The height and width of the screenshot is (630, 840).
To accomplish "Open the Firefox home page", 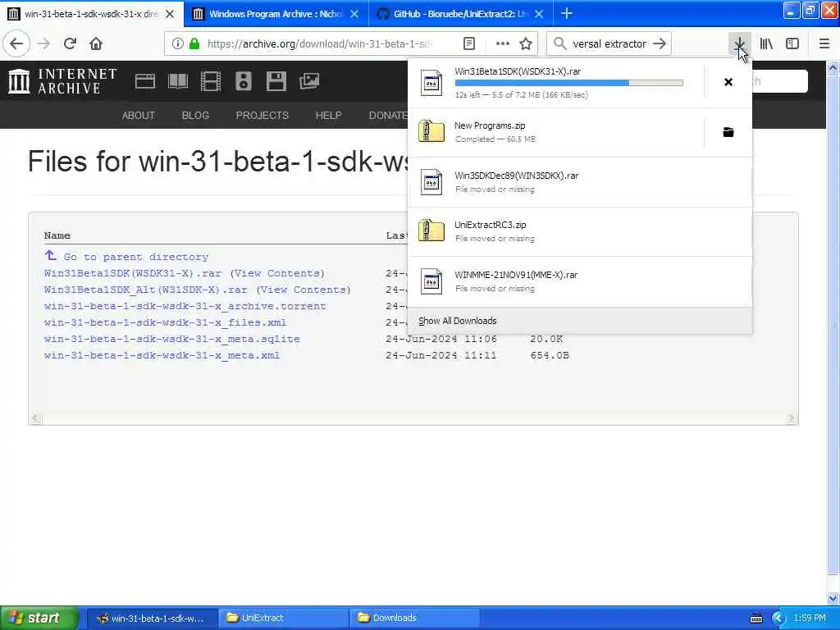I will pyautogui.click(x=96, y=43).
